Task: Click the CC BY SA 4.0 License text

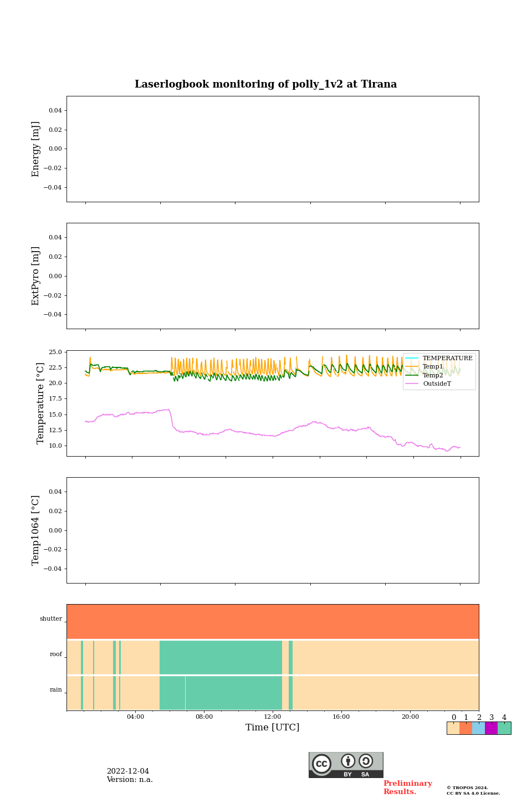Action: [473, 794]
